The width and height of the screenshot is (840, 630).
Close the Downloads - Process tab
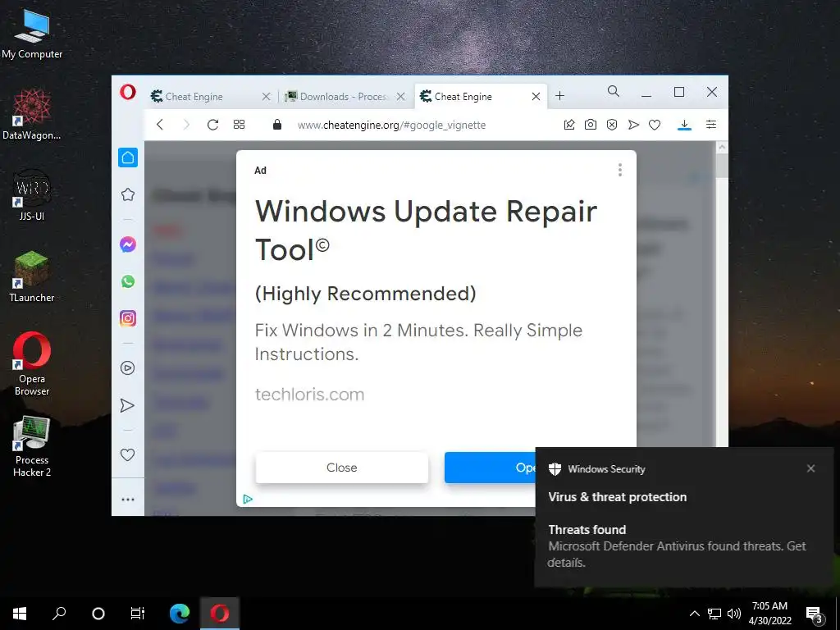click(400, 97)
